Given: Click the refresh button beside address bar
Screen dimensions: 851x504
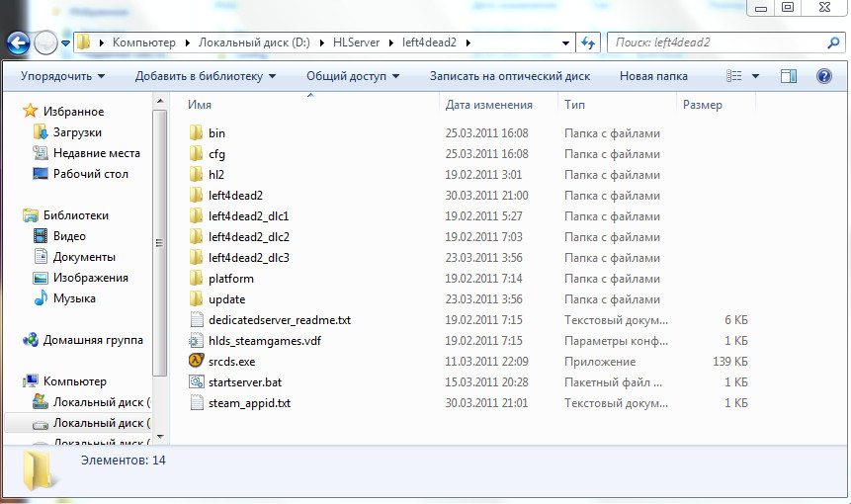Looking at the screenshot, I should click(588, 42).
